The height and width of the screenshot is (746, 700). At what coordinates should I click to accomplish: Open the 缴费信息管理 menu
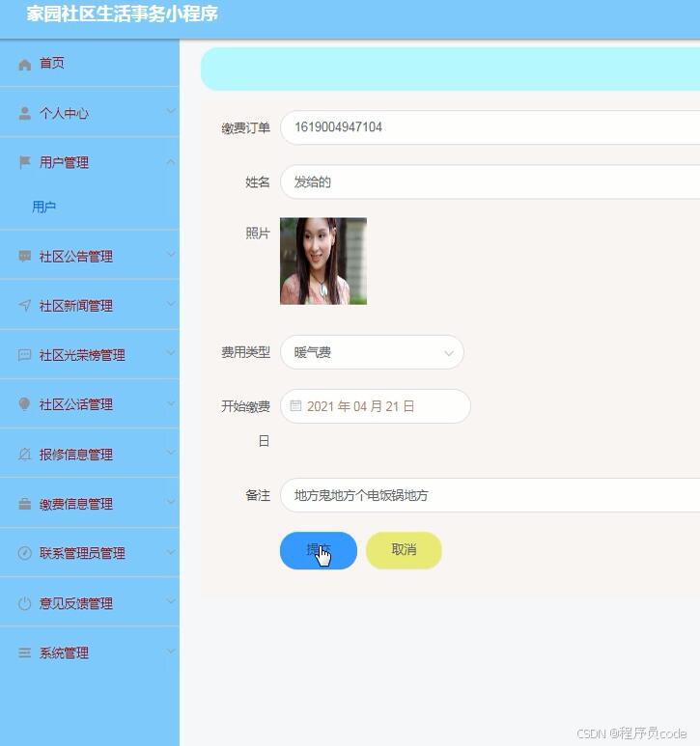point(90,504)
